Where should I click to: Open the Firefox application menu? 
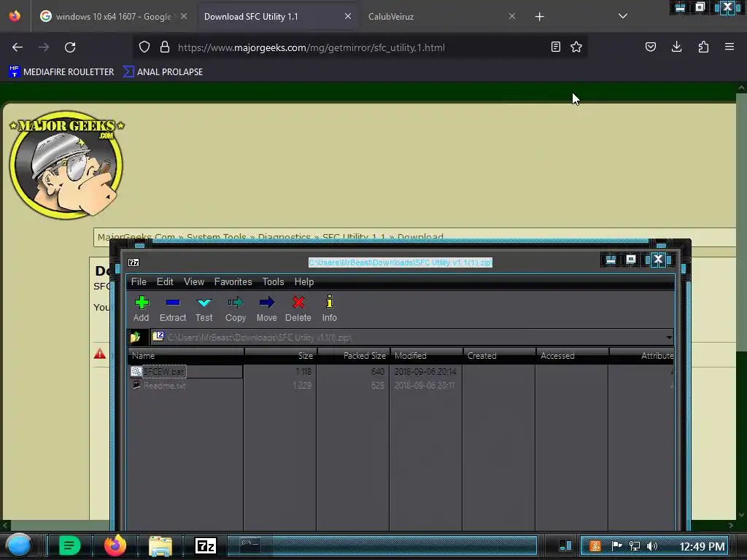[x=729, y=47]
